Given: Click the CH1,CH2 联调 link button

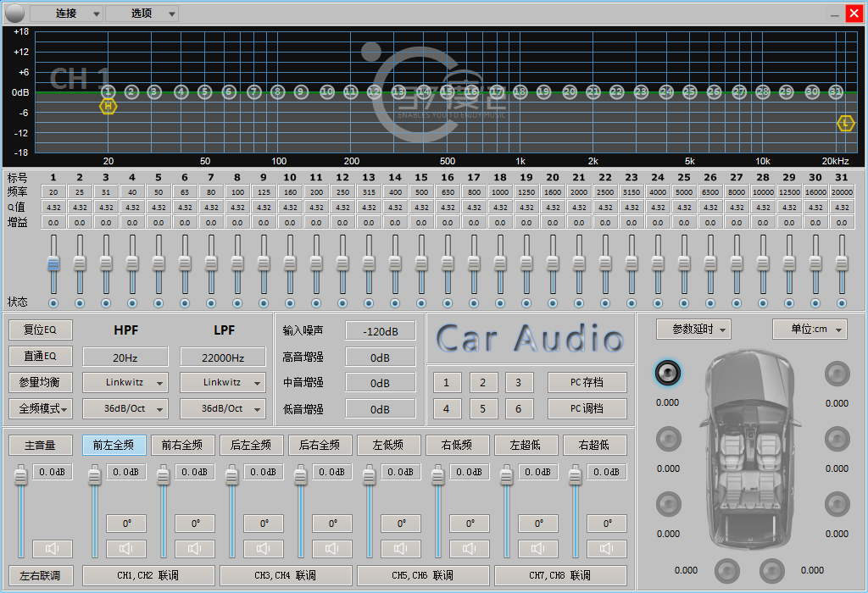Looking at the screenshot, I should coord(148,575).
